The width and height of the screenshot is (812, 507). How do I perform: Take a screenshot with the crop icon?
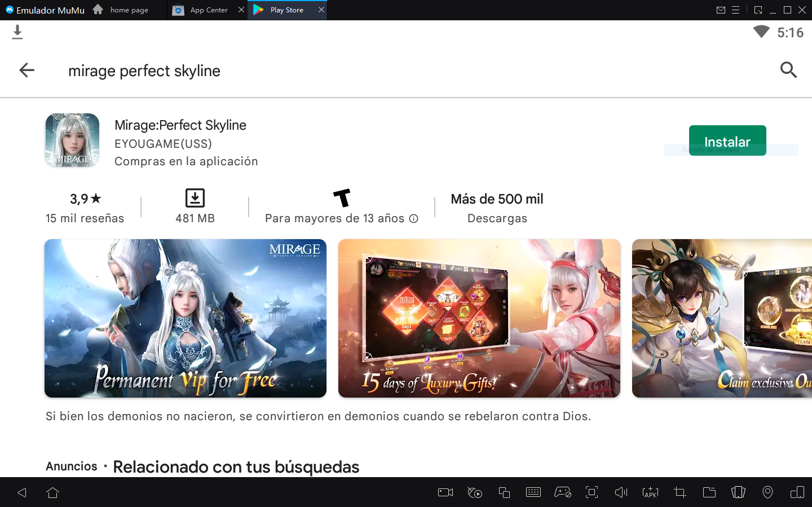[679, 492]
